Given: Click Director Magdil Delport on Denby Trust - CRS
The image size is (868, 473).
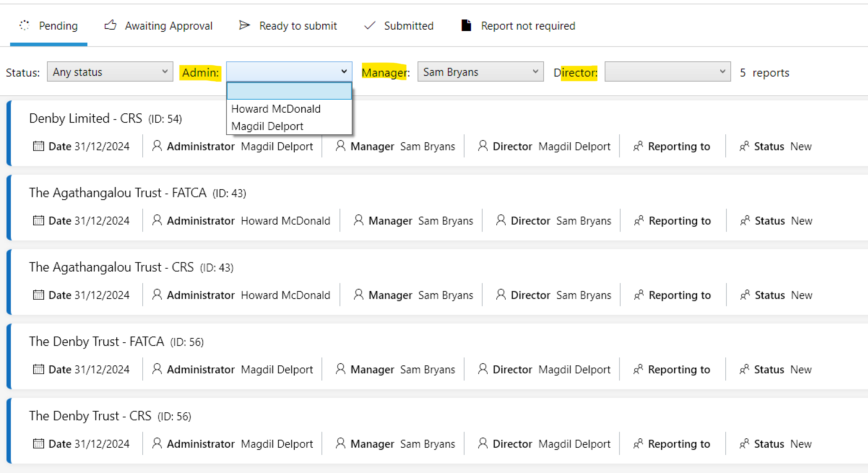Looking at the screenshot, I should pyautogui.click(x=552, y=444).
